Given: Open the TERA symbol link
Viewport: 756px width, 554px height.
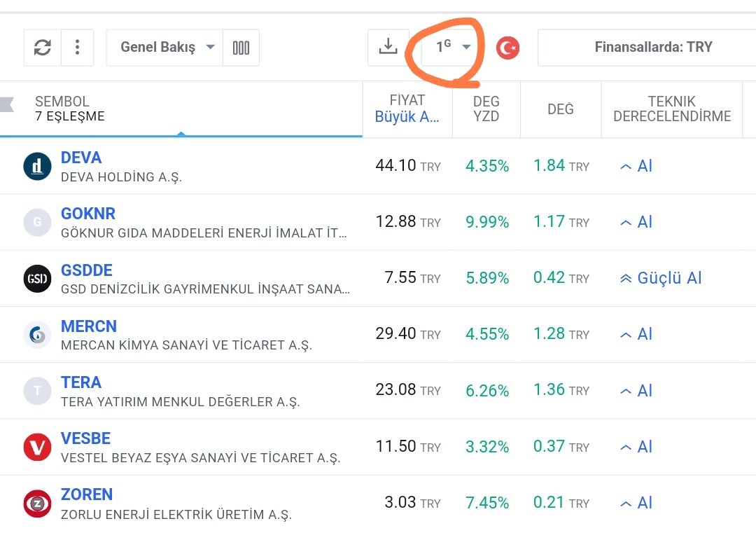Looking at the screenshot, I should point(81,382).
